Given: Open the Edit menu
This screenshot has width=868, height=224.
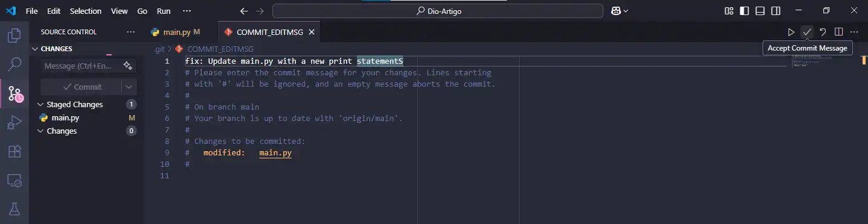Looking at the screenshot, I should [54, 11].
